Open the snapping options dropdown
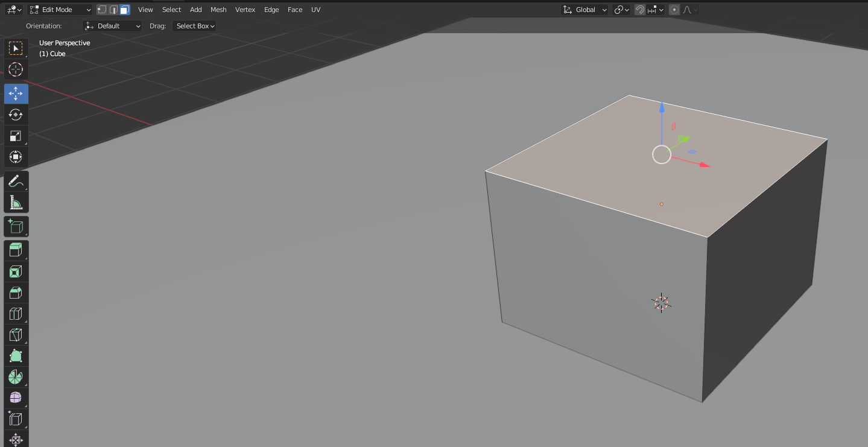The image size is (868, 447). (x=656, y=10)
